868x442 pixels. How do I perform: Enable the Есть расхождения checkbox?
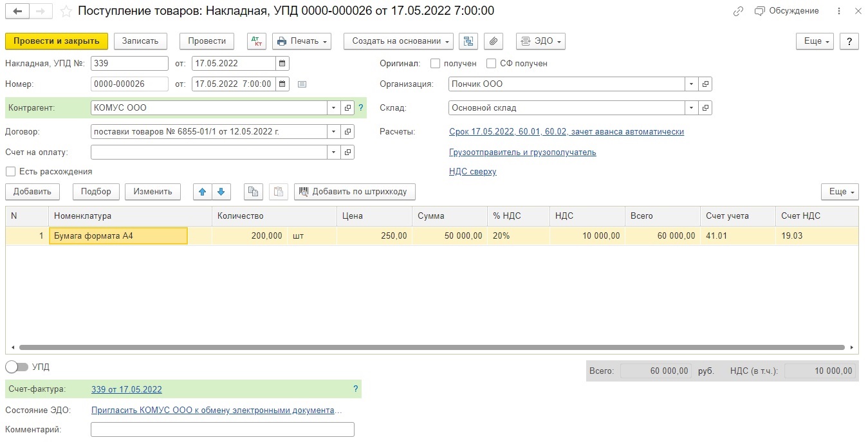tap(10, 172)
